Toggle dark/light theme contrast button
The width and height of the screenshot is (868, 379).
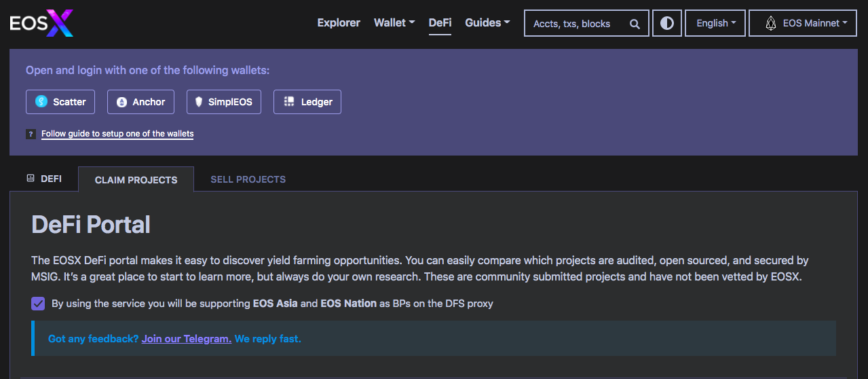point(667,23)
